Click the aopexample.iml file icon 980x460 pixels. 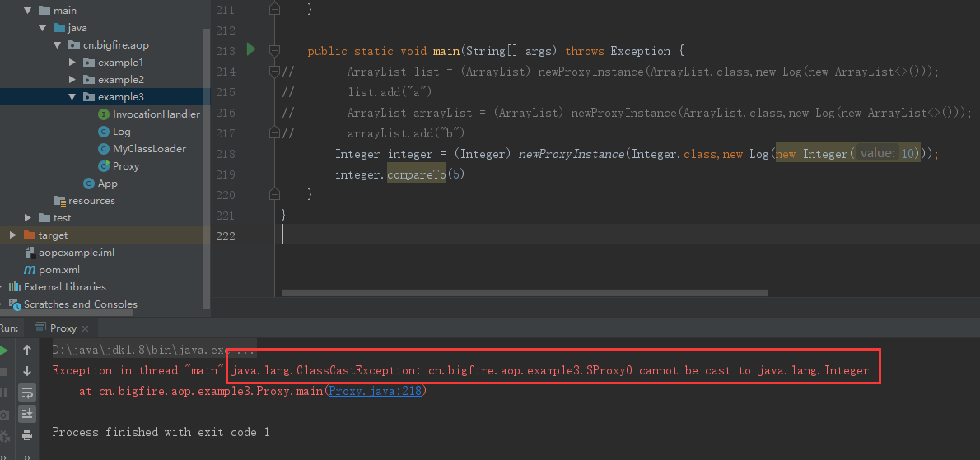pos(30,253)
